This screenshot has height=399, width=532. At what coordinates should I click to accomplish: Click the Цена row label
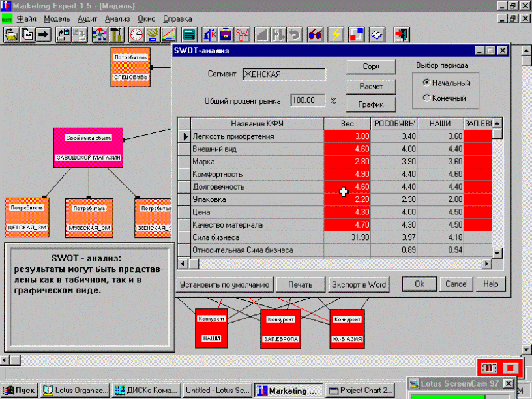pyautogui.click(x=201, y=213)
